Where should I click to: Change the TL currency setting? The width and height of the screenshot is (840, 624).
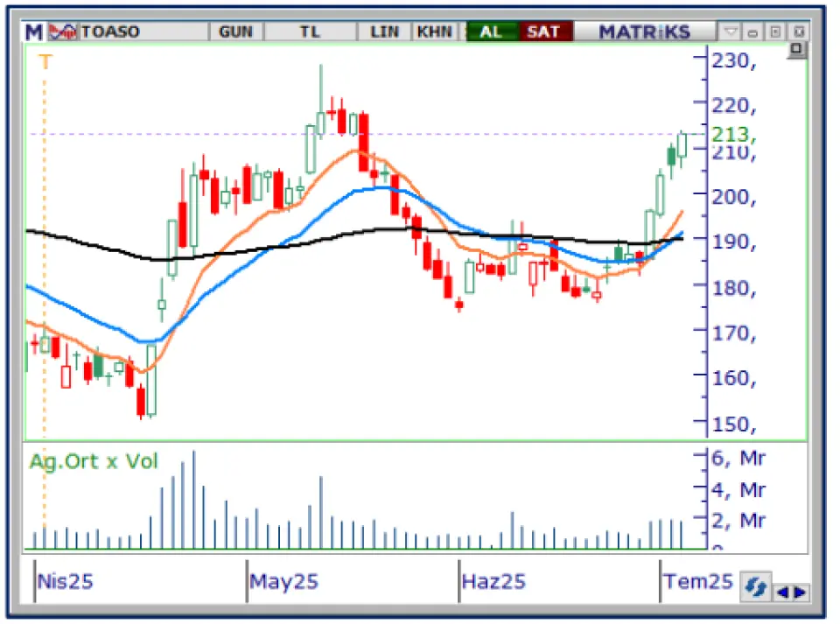pos(310,32)
